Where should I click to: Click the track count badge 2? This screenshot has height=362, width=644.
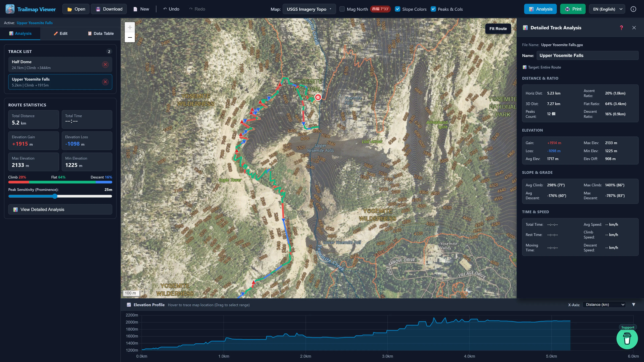click(109, 51)
